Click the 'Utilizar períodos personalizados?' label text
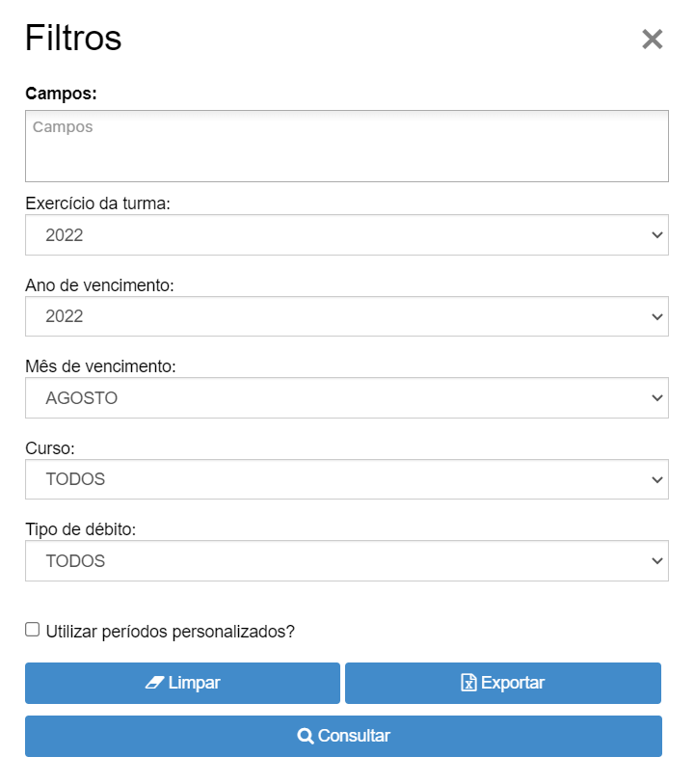 coord(171,632)
